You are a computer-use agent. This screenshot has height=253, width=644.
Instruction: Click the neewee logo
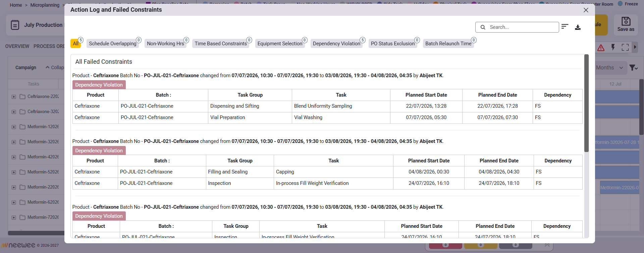[x=18, y=245]
